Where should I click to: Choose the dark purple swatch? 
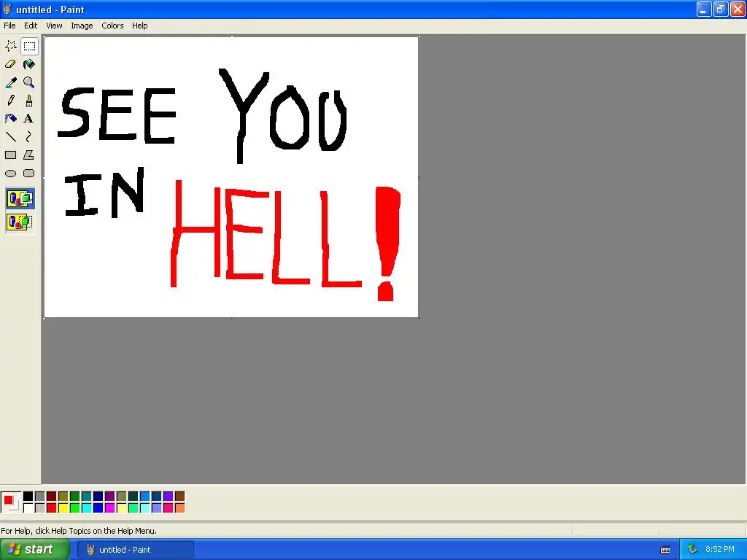[110, 497]
